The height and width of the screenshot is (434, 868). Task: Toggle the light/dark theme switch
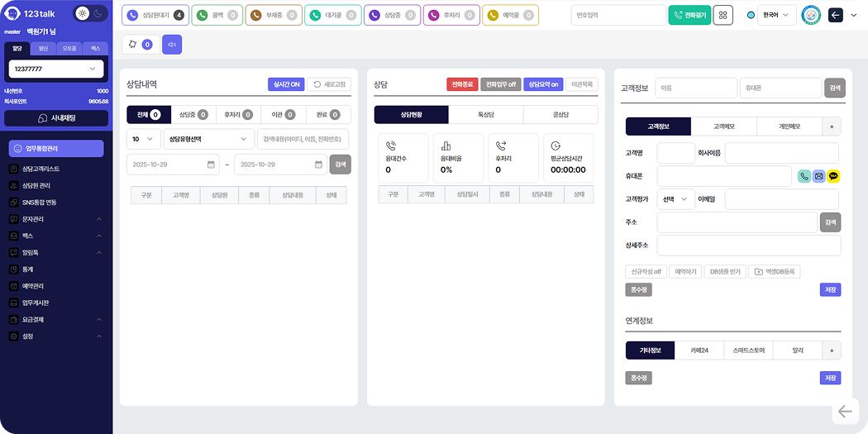pos(90,14)
